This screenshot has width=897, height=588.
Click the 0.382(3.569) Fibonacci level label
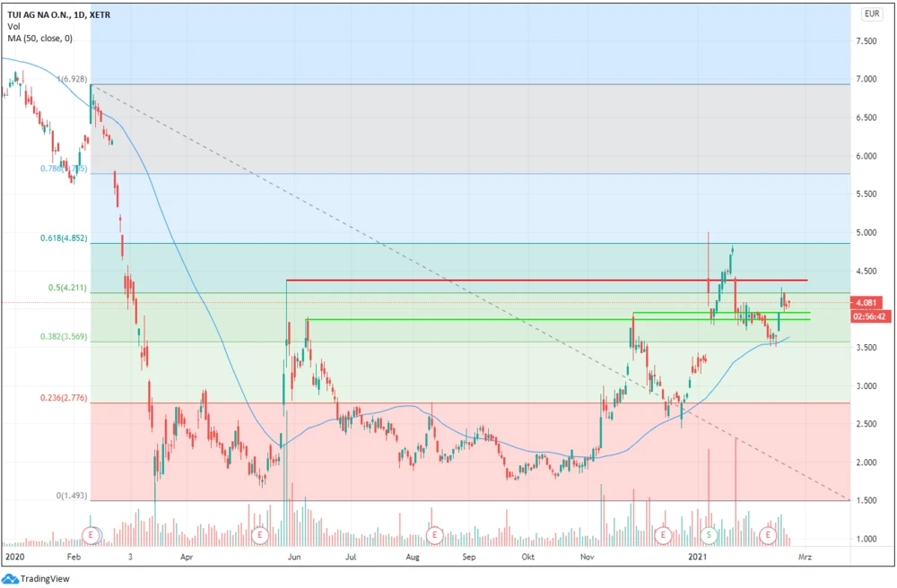(65, 337)
